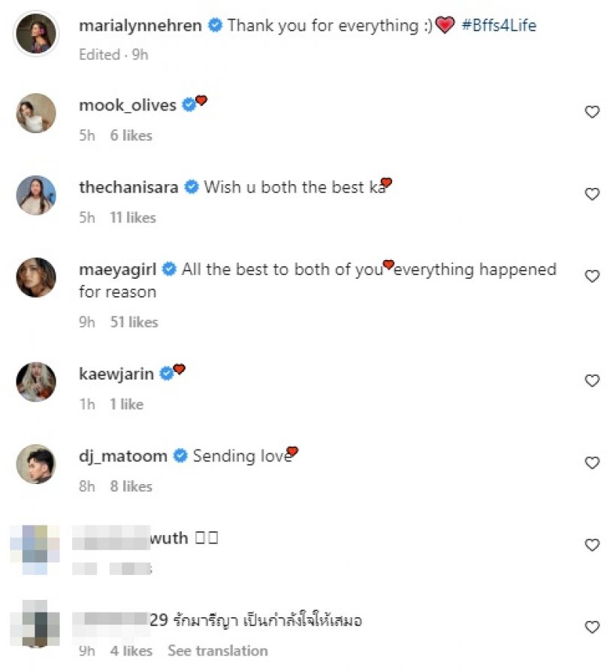View the 51 likes on maeyagirl's comment
Viewport: 616px width, 672px height.
pos(134,322)
